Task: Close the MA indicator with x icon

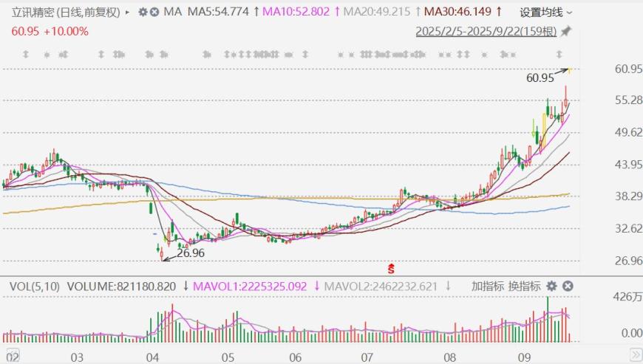Action: click(154, 13)
